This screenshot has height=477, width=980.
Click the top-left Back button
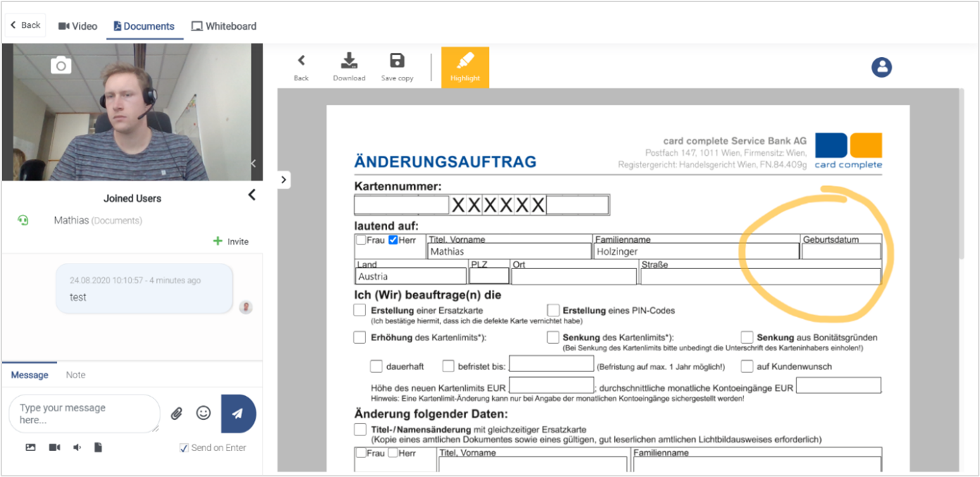click(x=25, y=25)
